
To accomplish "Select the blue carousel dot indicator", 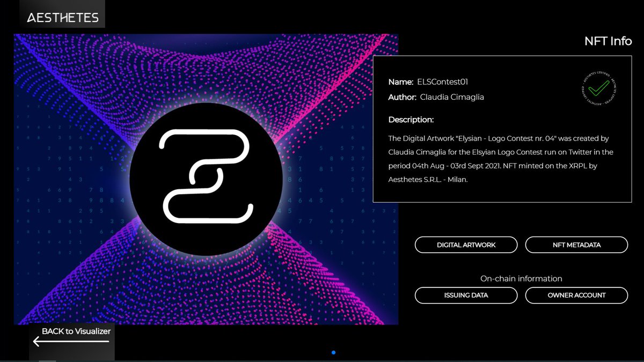I will pos(334,352).
